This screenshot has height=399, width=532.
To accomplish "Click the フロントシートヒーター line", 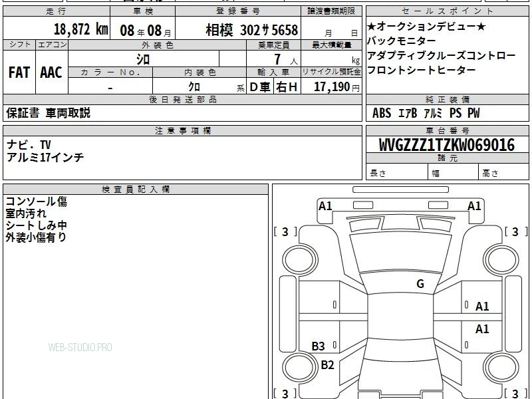I will click(422, 70).
